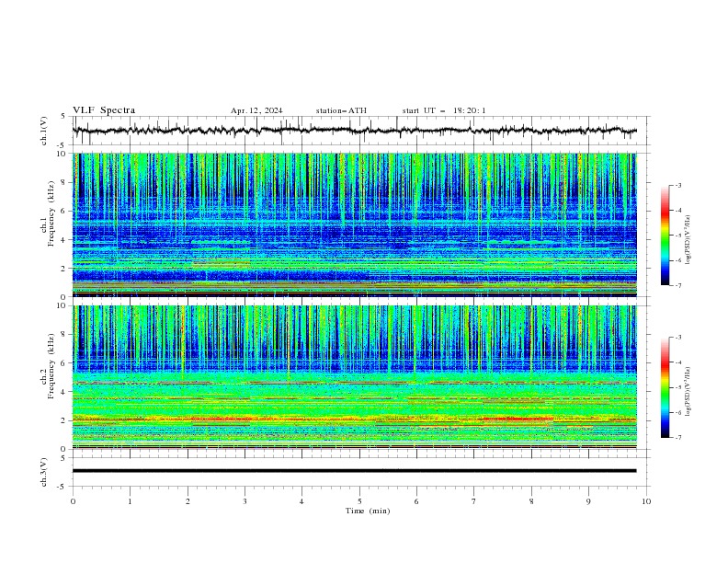Click the red 2 kHz band near minute 7.5 in ch.2
The width and height of the screenshot is (728, 563).
[x=518, y=419]
